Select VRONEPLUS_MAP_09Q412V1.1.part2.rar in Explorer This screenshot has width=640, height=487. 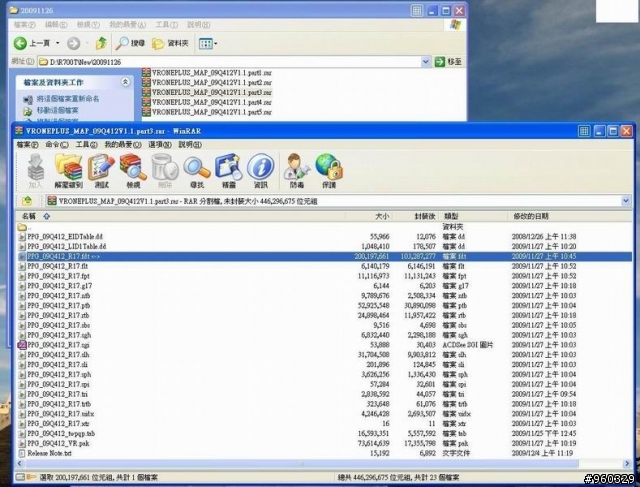pyautogui.click(x=207, y=82)
